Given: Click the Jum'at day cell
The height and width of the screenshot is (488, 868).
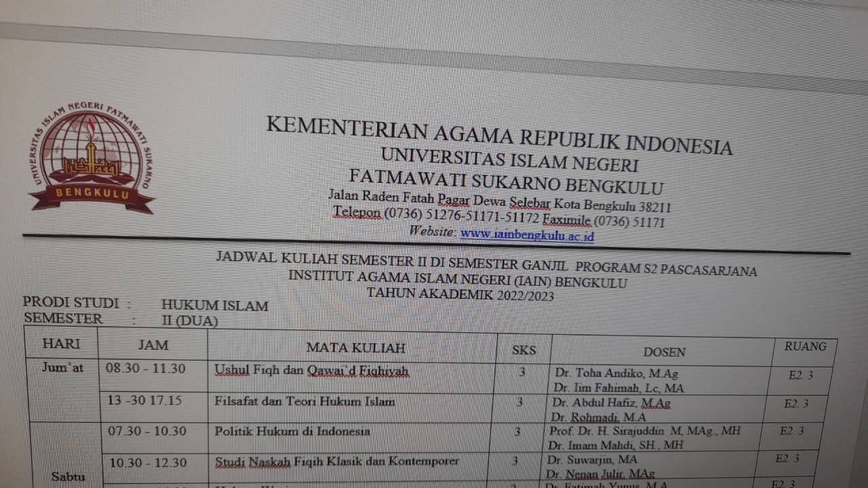Looking at the screenshot, I should (x=62, y=368).
